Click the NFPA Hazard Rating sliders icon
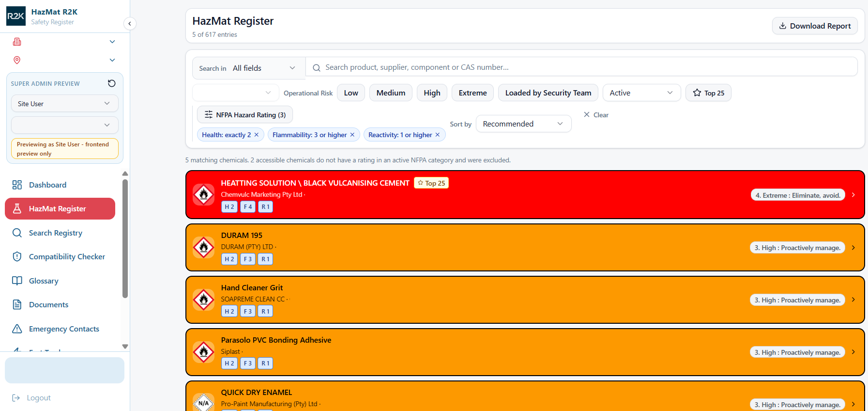868x411 pixels. click(209, 114)
